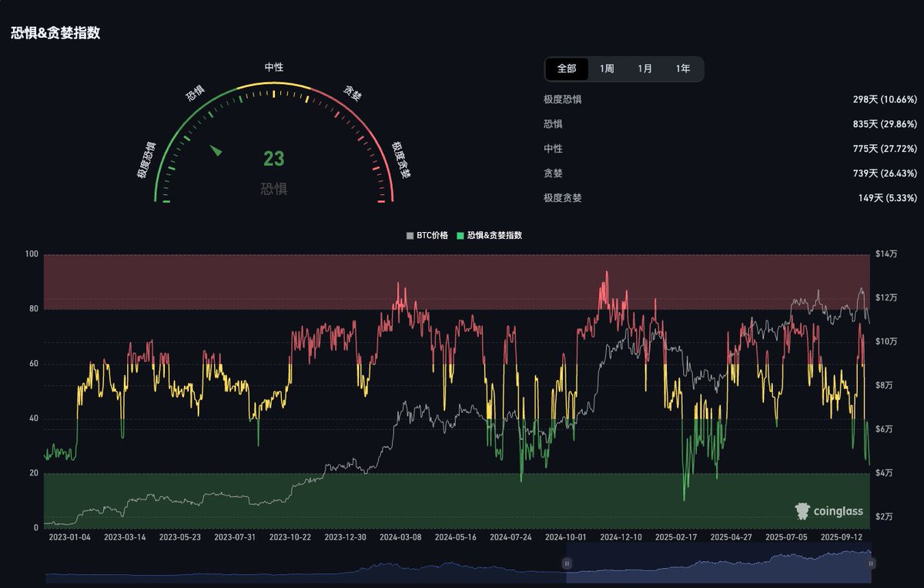Viewport: 924px width, 588px height.
Task: Click the gauge value 23
Action: coord(273,160)
